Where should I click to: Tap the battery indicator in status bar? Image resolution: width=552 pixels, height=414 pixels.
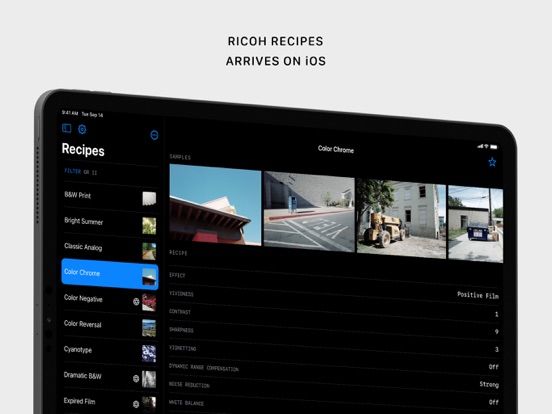(494, 147)
